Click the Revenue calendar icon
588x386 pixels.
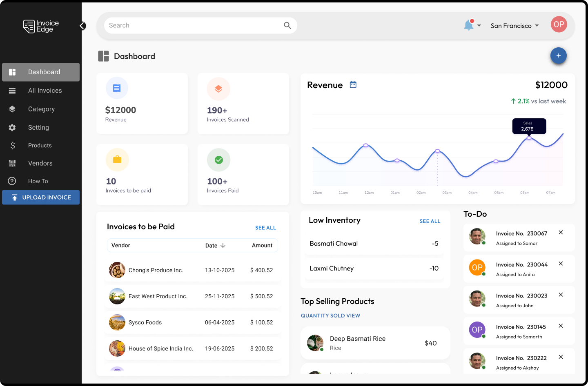pyautogui.click(x=352, y=84)
